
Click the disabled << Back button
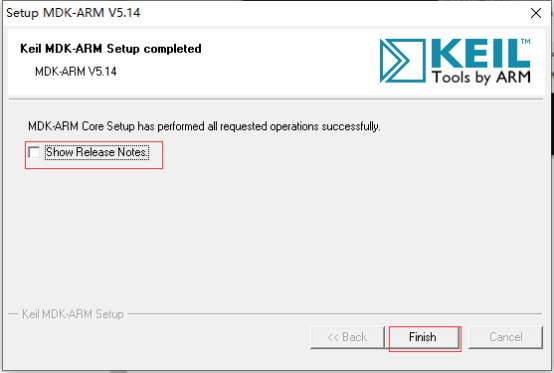(x=347, y=337)
